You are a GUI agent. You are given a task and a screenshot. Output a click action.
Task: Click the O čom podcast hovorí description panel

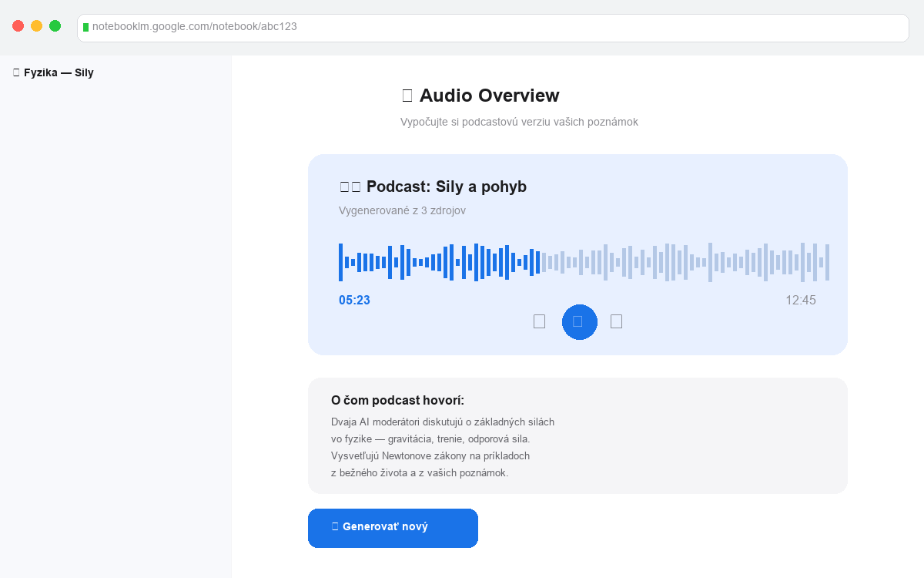(577, 435)
